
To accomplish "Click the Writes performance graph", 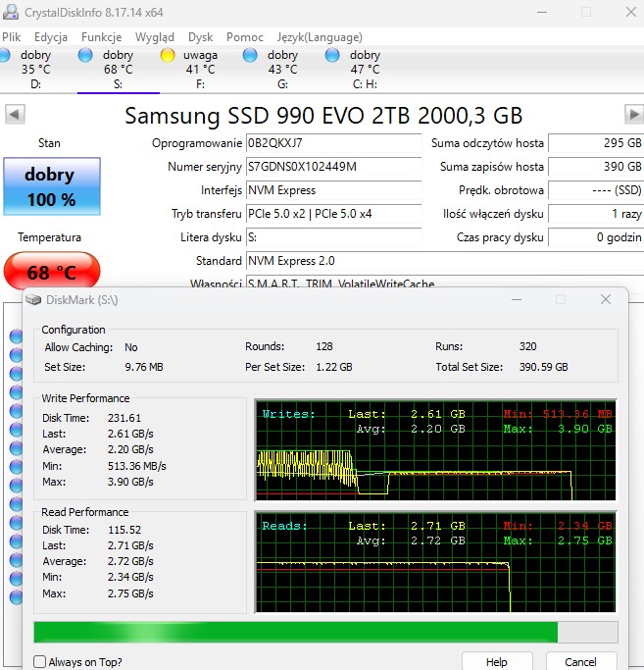I will tap(435, 449).
